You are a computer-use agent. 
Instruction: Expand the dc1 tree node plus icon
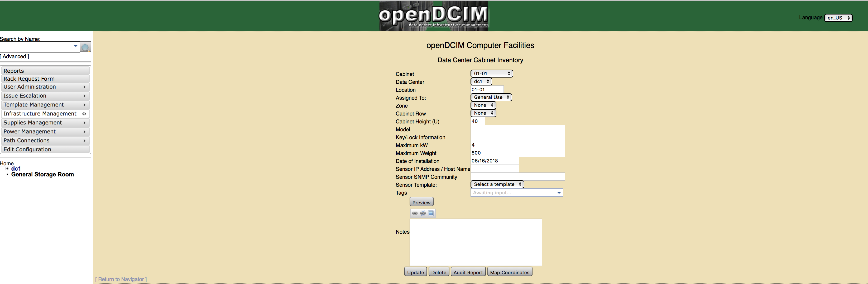click(7, 169)
